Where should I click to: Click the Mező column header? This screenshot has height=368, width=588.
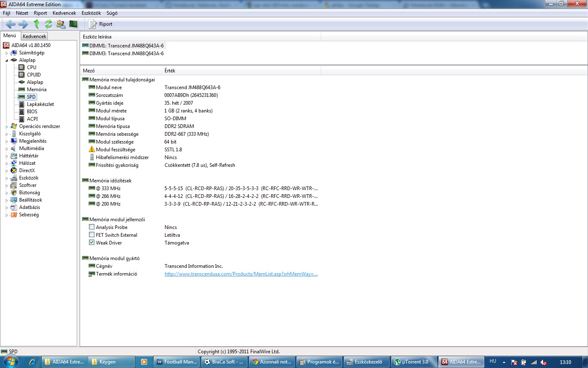pos(121,71)
